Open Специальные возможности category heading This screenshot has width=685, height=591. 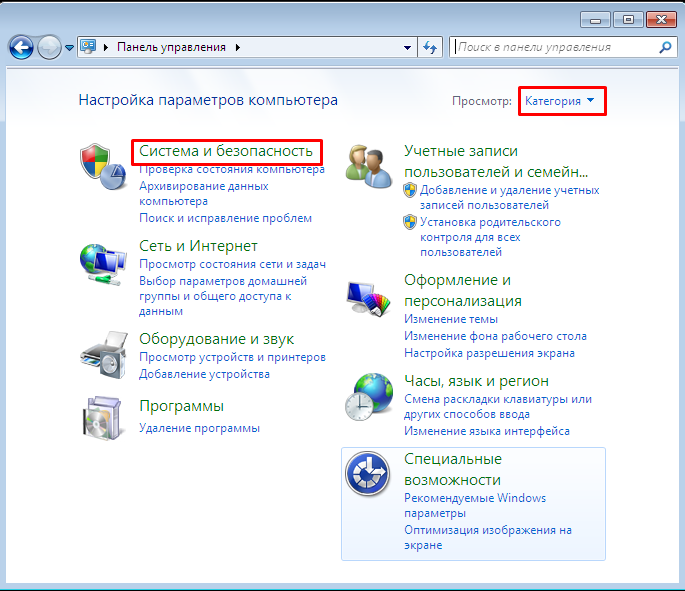pyautogui.click(x=453, y=469)
